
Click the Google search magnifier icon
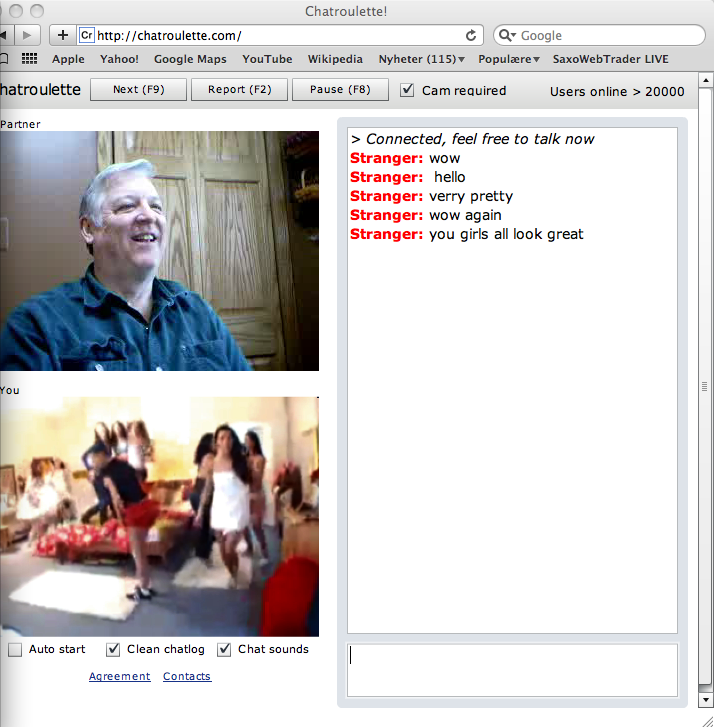(x=507, y=36)
